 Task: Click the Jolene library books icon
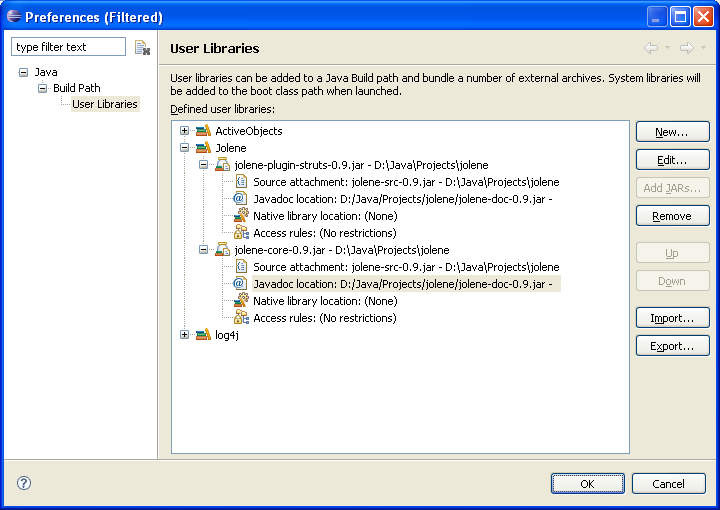(x=203, y=148)
